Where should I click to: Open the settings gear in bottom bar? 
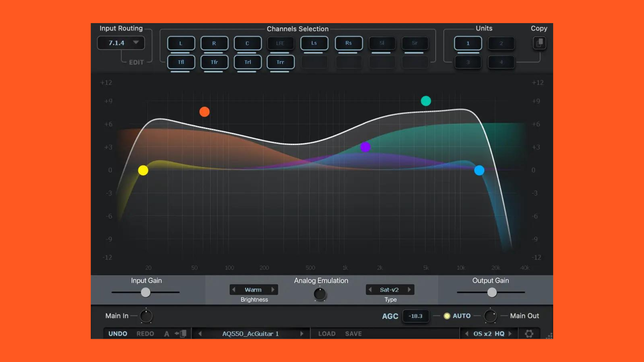(529, 334)
